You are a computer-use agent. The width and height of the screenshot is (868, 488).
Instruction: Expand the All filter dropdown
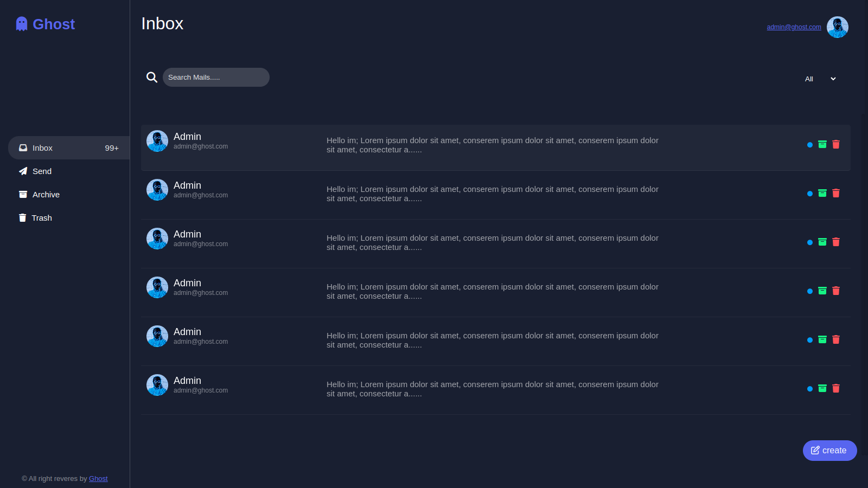[x=820, y=79]
